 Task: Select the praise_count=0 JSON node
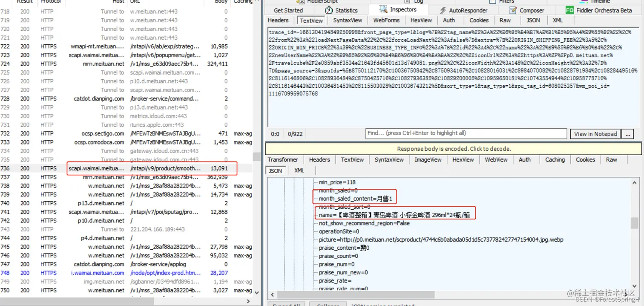coord(339,256)
